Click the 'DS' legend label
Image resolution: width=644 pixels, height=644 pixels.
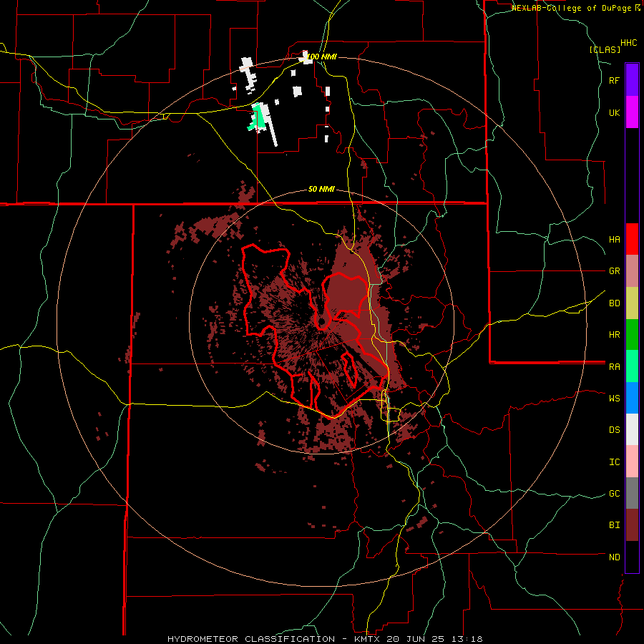coord(615,430)
